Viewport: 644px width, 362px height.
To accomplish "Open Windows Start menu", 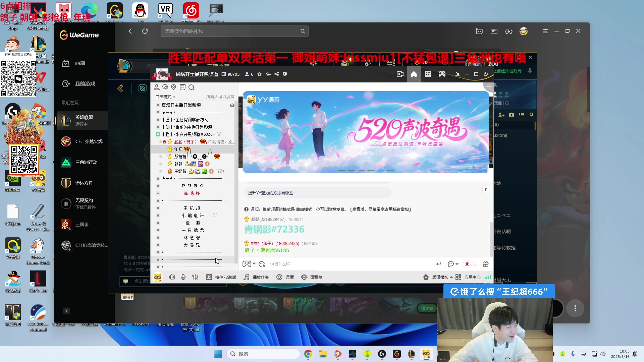I will pyautogui.click(x=218, y=354).
